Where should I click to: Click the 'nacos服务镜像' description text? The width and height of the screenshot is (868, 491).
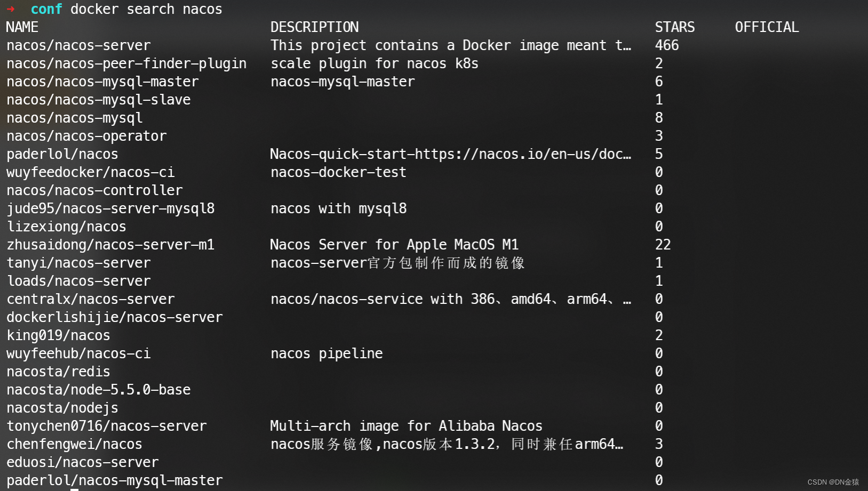pyautogui.click(x=447, y=444)
